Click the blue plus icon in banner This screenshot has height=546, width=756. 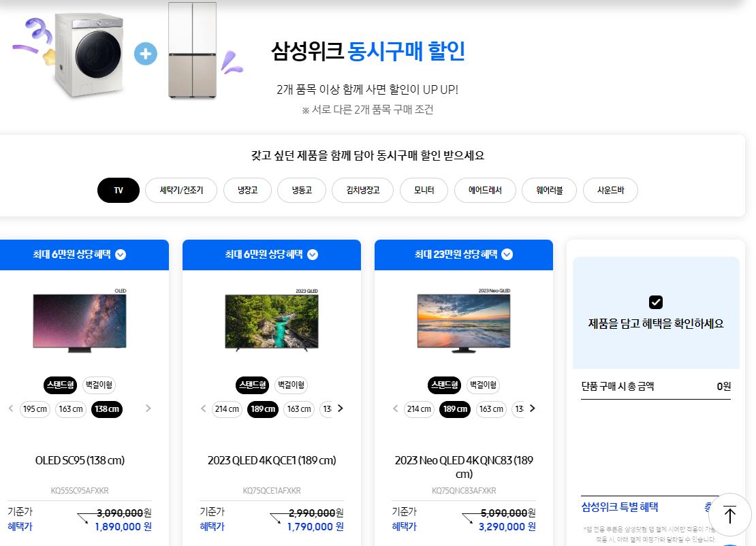coord(146,54)
